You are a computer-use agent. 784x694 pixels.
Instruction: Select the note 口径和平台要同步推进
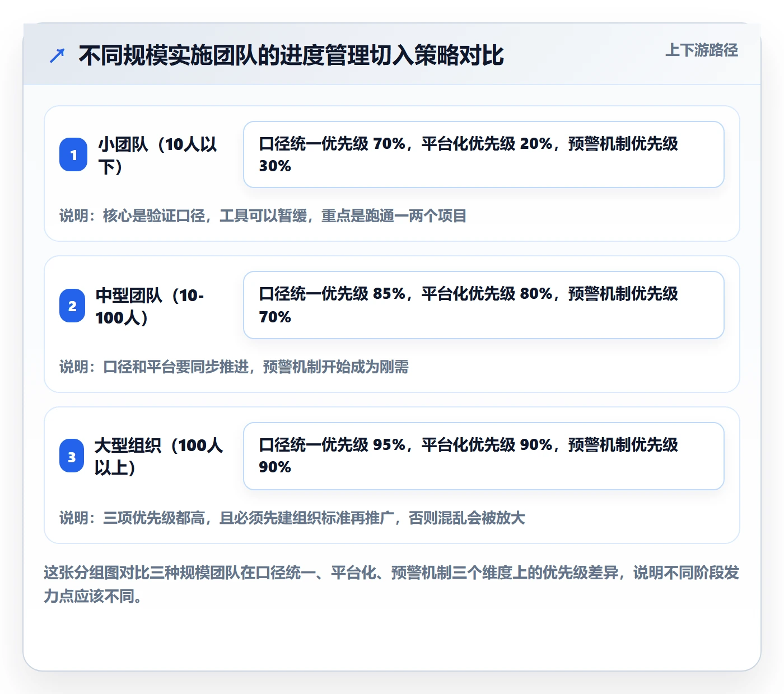tap(234, 367)
